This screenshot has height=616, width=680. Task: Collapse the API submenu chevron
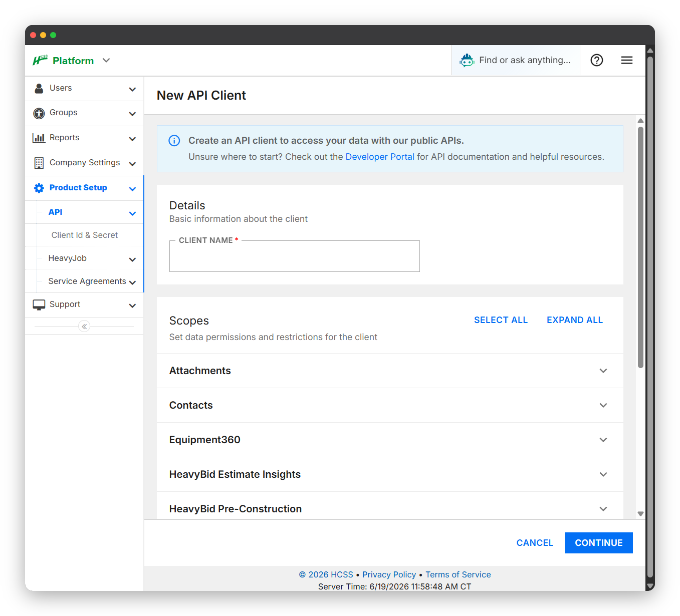(132, 213)
